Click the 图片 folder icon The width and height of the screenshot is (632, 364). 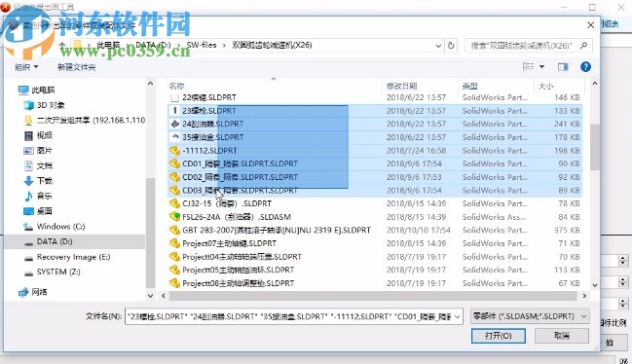click(x=28, y=151)
